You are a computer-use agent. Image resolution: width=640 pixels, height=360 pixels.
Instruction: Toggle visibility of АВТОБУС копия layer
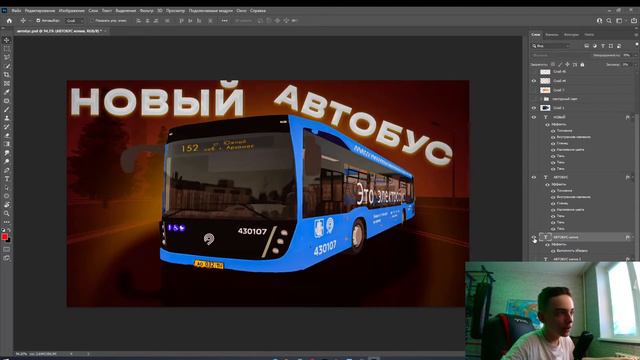tap(533, 237)
